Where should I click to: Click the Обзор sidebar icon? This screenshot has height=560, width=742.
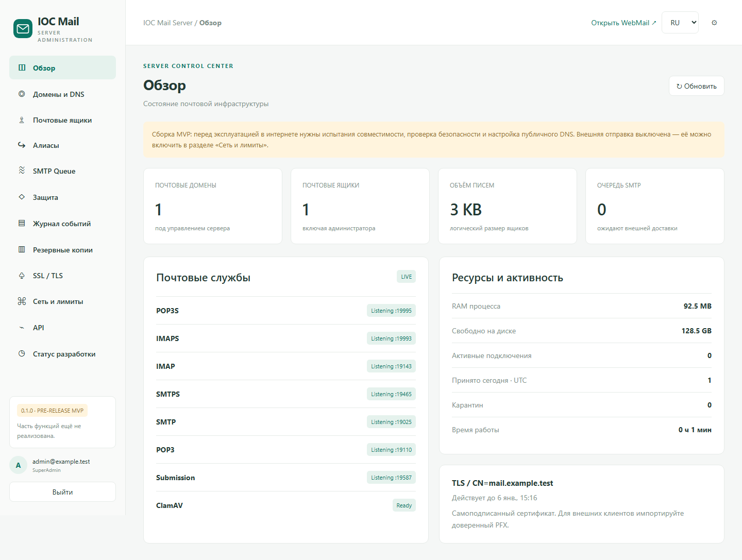click(x=22, y=67)
